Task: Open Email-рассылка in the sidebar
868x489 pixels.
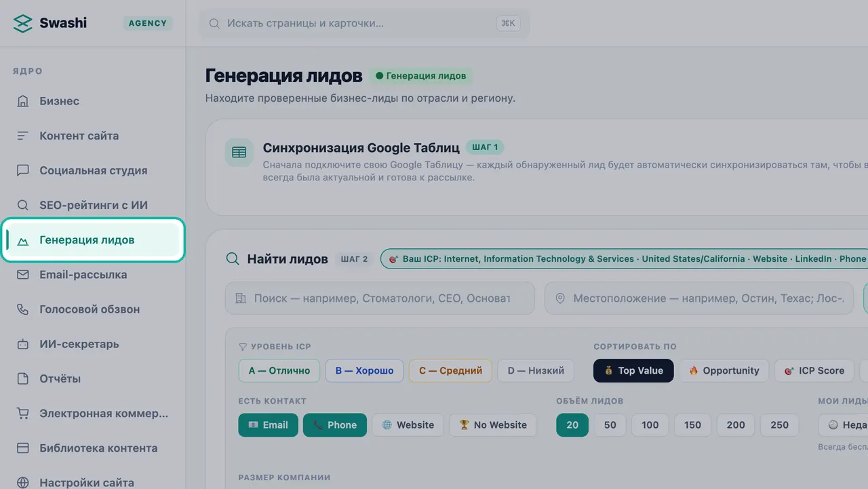Action: pyautogui.click(x=93, y=275)
